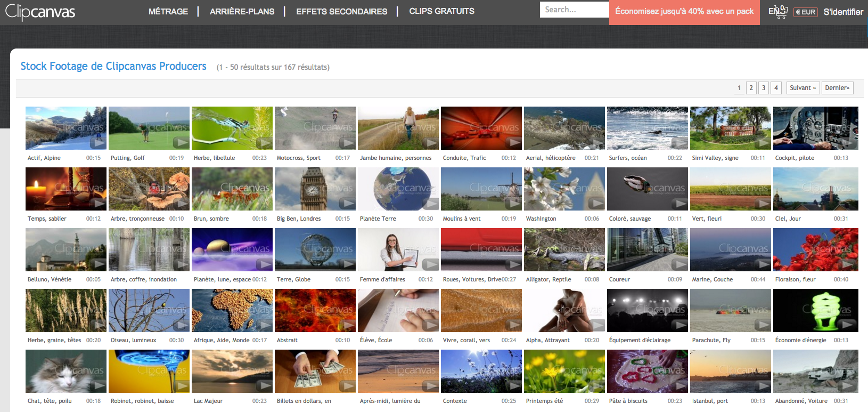The width and height of the screenshot is (868, 412).
Task: Open the Économie d'énergie thumbnail
Action: (x=816, y=310)
